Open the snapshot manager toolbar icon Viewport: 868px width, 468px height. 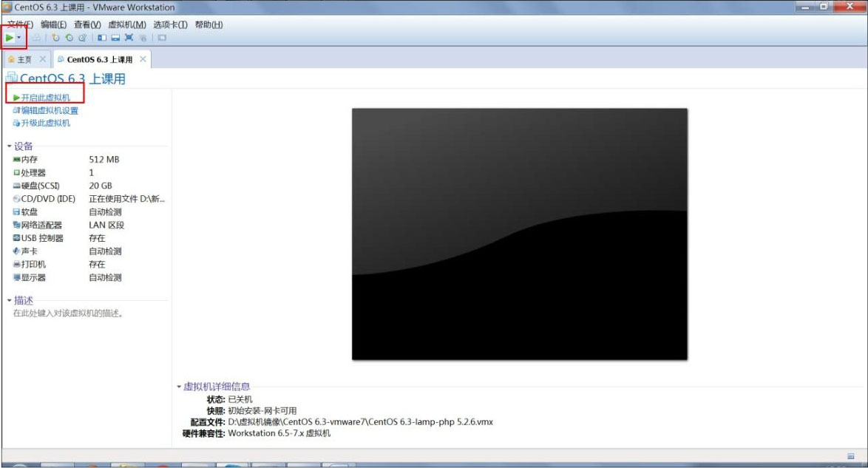(82, 38)
